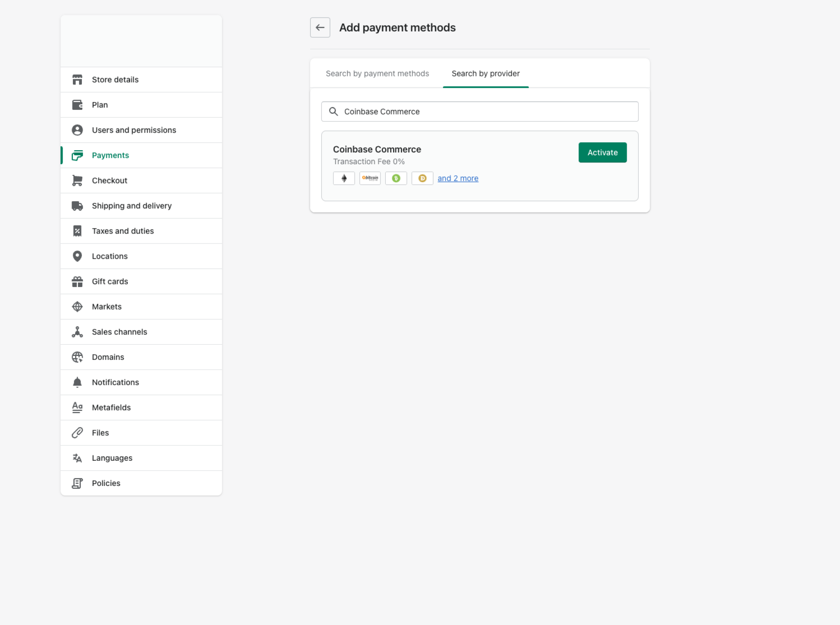Activate Coinbase Commerce
Screen dimensions: 840x625
602,153
